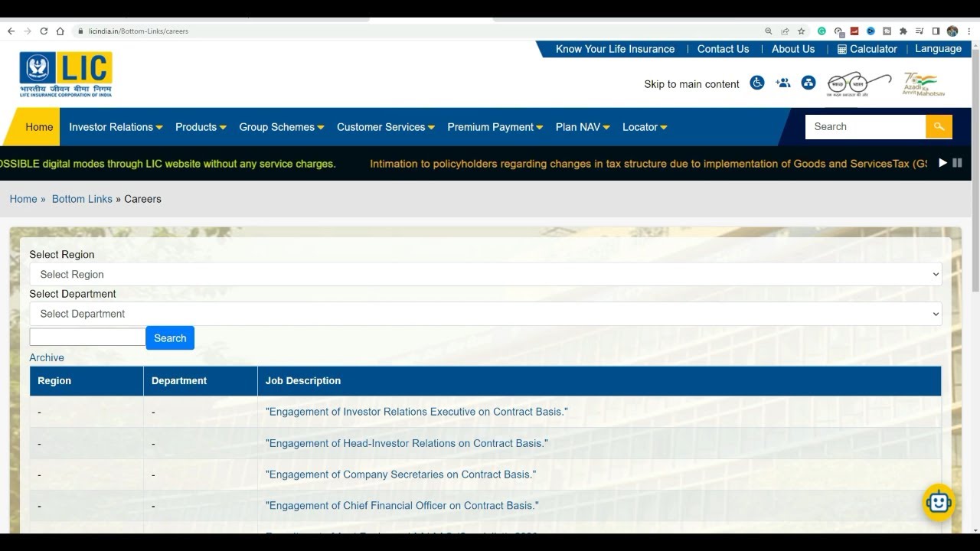Image resolution: width=980 pixels, height=551 pixels.
Task: Play the scrolling news ticker
Action: coord(942,163)
